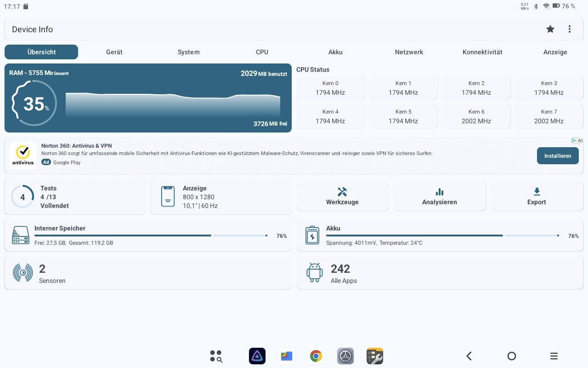Click the '3726 MB frei' RAM value
The image size is (588, 368).
270,124
